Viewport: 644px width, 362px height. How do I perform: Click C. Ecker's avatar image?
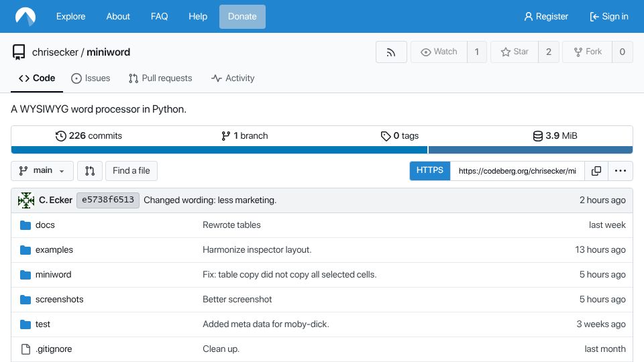(x=26, y=200)
